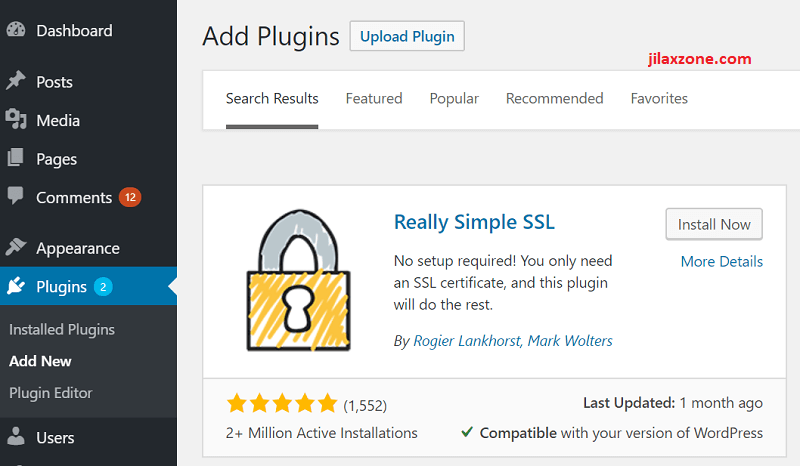Open the Posts menu item
Screen dimensions: 800x466
[88, 82]
